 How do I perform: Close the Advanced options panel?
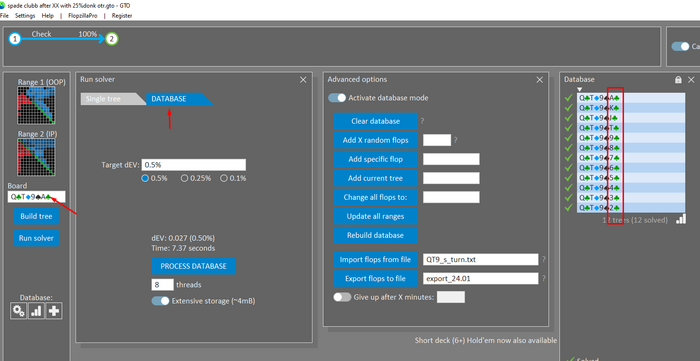539,79
